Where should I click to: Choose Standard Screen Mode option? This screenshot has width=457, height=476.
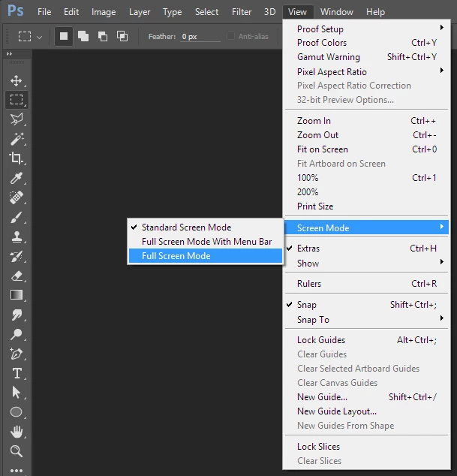(x=206, y=227)
